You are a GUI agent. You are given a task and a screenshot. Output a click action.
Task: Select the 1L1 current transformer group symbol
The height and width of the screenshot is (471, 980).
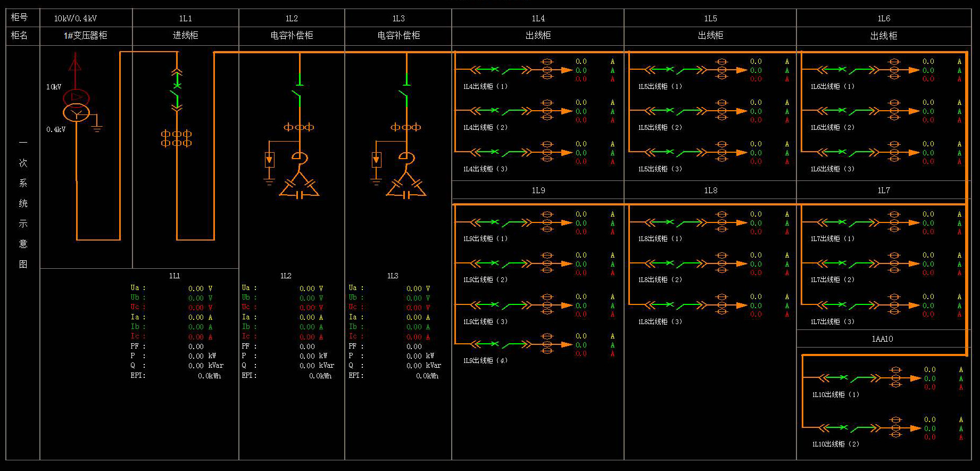[x=176, y=138]
